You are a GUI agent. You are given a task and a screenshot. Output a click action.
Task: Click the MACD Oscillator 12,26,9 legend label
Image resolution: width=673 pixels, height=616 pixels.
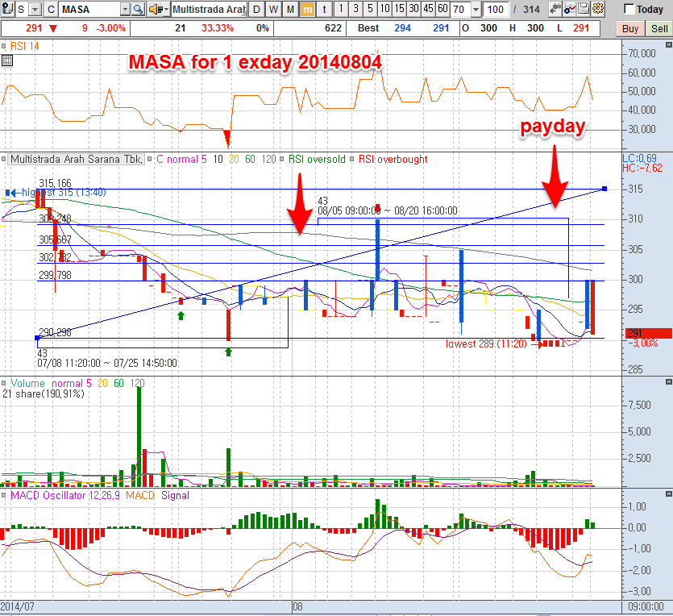(x=64, y=495)
